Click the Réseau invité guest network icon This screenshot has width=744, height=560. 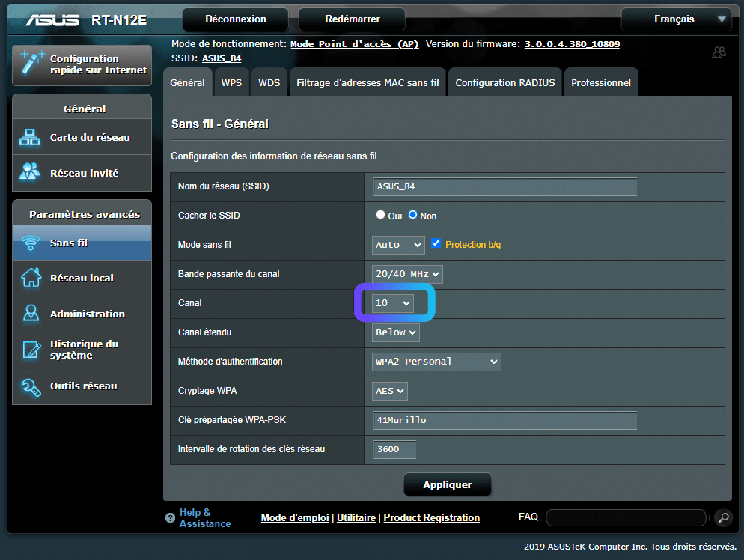[x=31, y=173]
